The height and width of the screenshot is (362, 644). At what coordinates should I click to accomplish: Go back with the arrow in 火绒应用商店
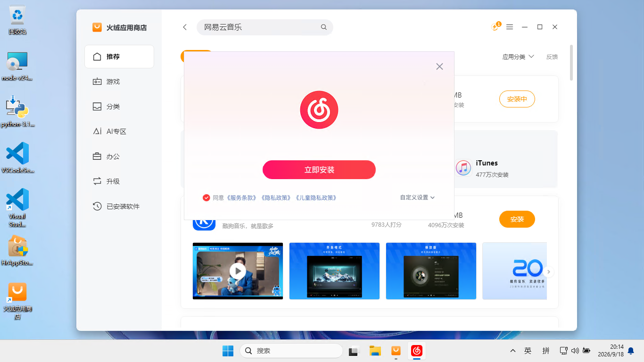click(185, 27)
